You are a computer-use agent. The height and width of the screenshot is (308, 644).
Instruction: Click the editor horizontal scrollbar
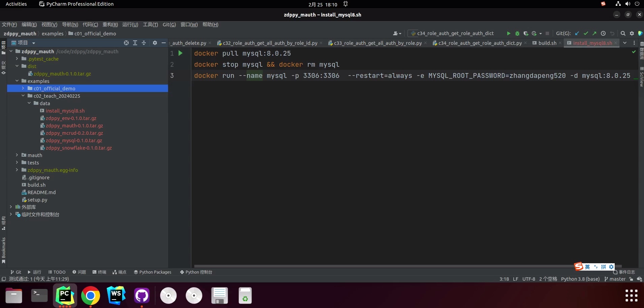[371, 266]
